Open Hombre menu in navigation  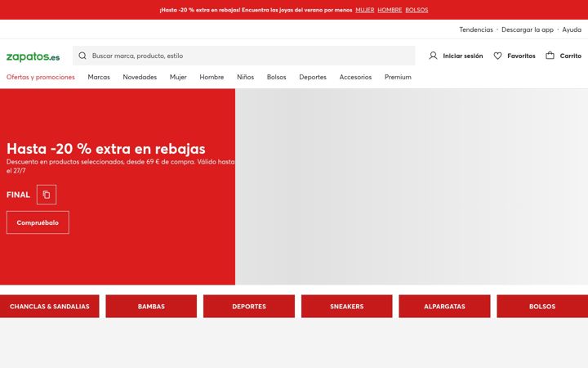[x=212, y=77]
